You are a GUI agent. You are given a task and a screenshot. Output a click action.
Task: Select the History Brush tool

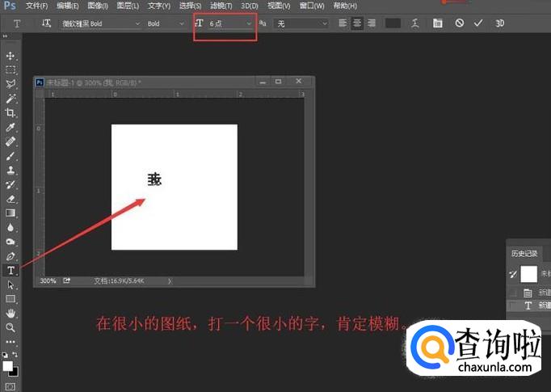coord(11,184)
